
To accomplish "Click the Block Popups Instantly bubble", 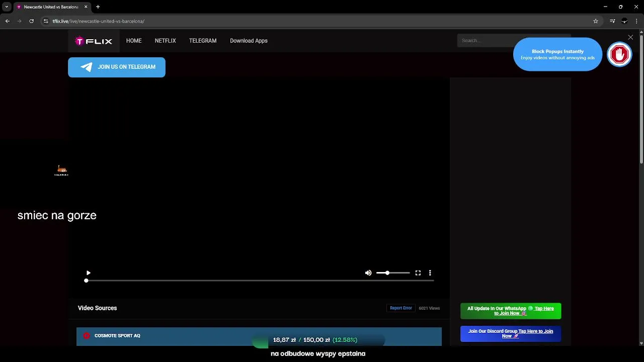I will (x=557, y=54).
